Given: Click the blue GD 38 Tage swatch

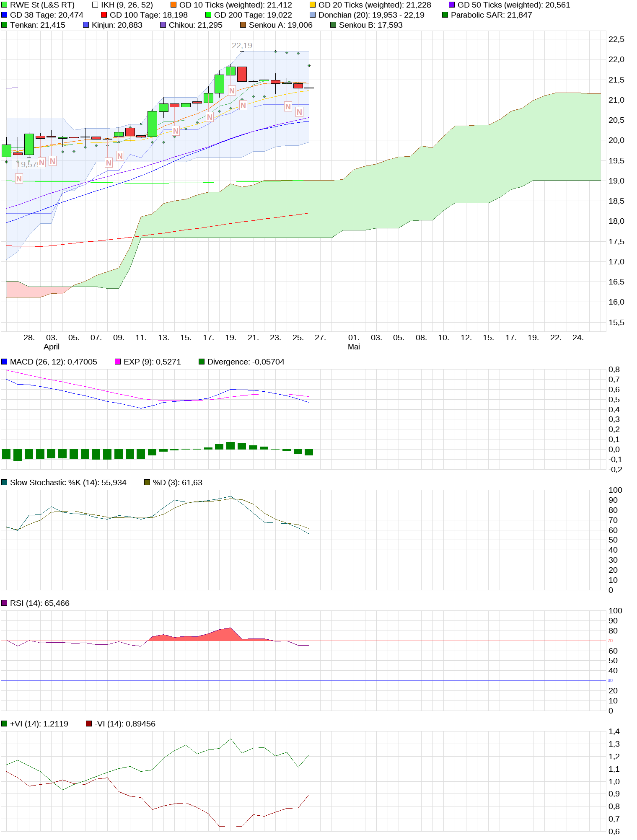Looking at the screenshot, I should coord(4,15).
